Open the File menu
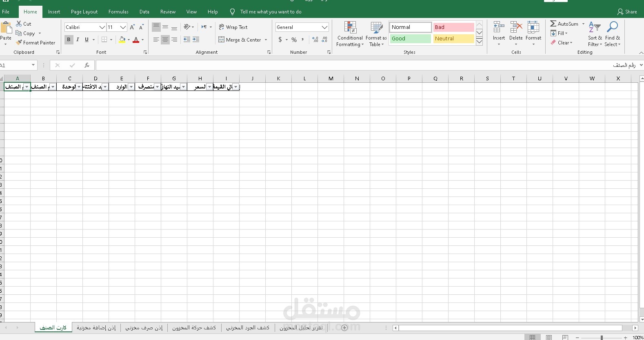 [x=6, y=12]
